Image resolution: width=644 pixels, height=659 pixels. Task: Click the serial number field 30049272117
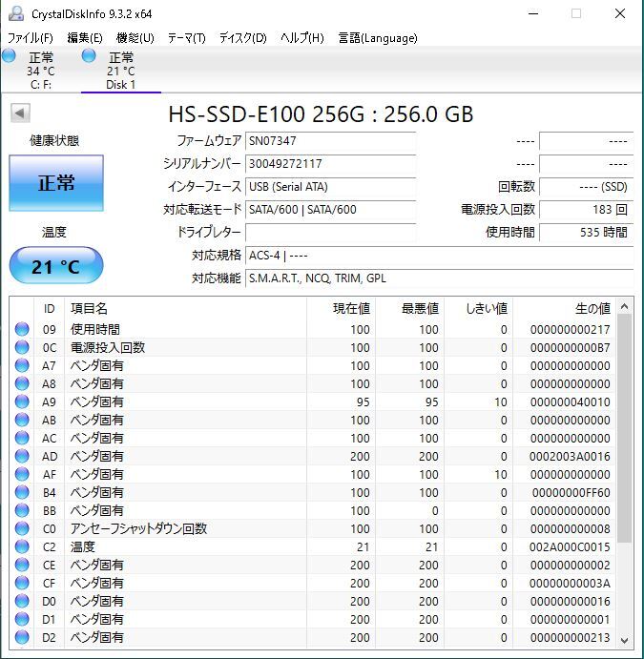330,163
